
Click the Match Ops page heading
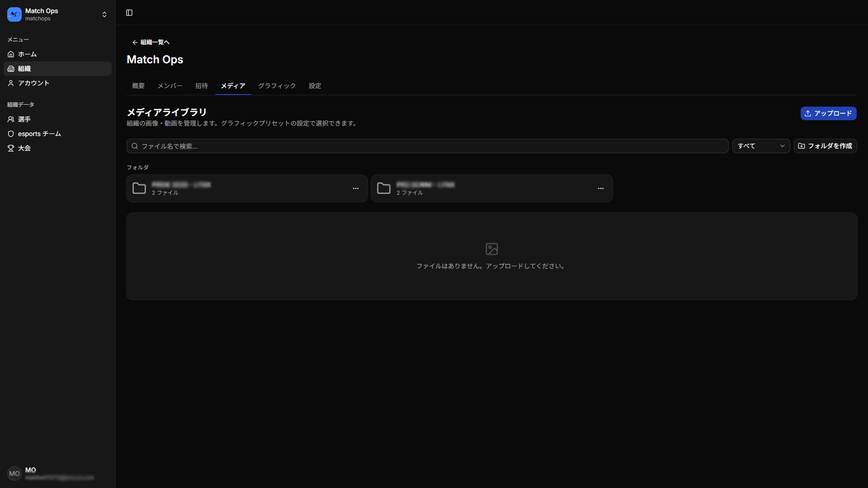[155, 60]
